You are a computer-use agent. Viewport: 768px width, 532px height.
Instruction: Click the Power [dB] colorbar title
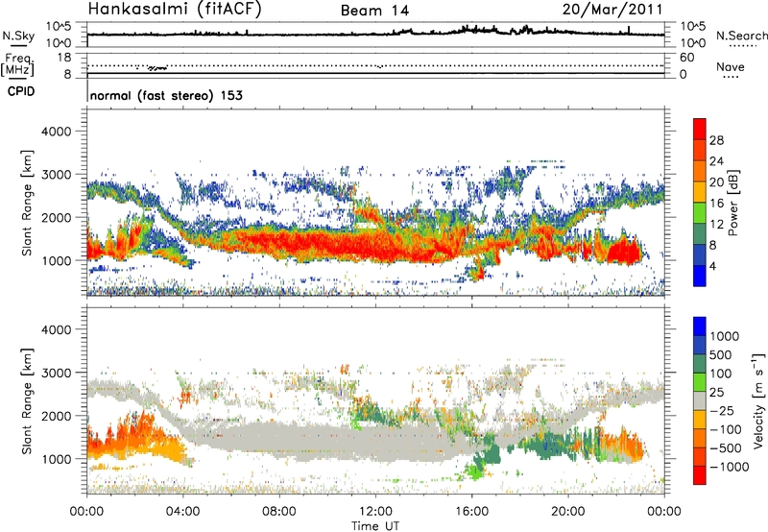pyautogui.click(x=732, y=203)
